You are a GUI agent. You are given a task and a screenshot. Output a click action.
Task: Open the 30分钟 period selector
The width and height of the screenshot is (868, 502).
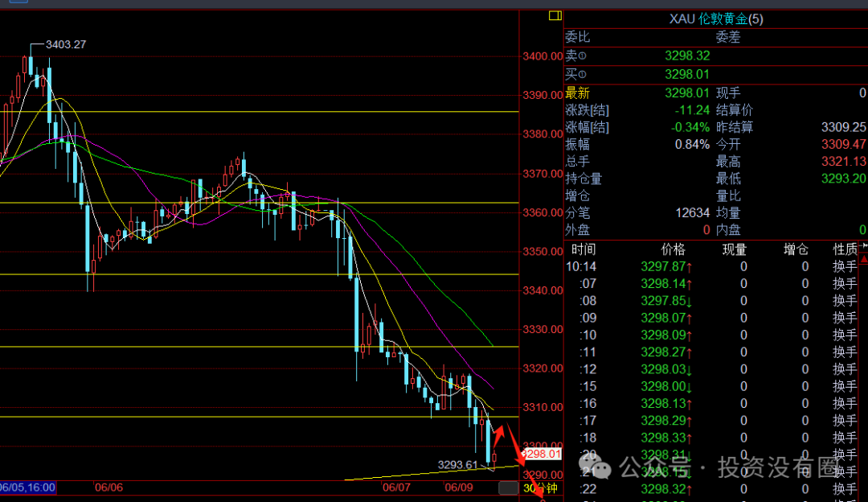point(540,488)
